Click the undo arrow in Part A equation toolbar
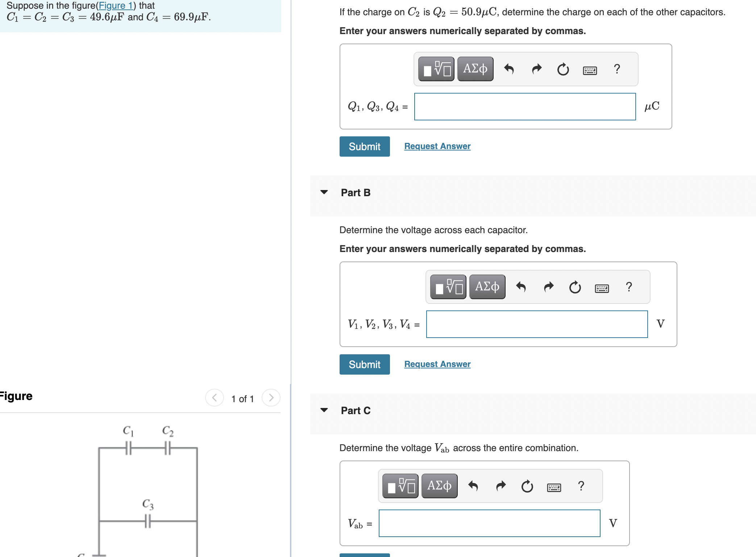The height and width of the screenshot is (557, 756). [509, 69]
